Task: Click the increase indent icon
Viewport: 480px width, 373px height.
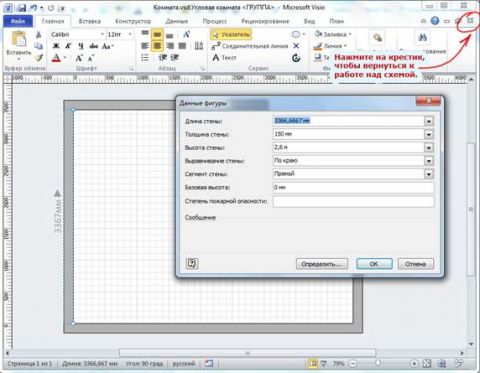Action: [175, 58]
